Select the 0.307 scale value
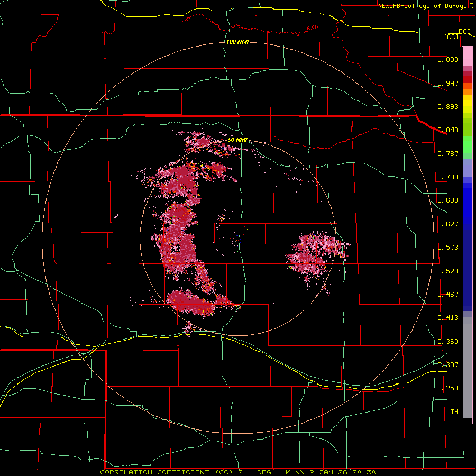 tap(448, 364)
